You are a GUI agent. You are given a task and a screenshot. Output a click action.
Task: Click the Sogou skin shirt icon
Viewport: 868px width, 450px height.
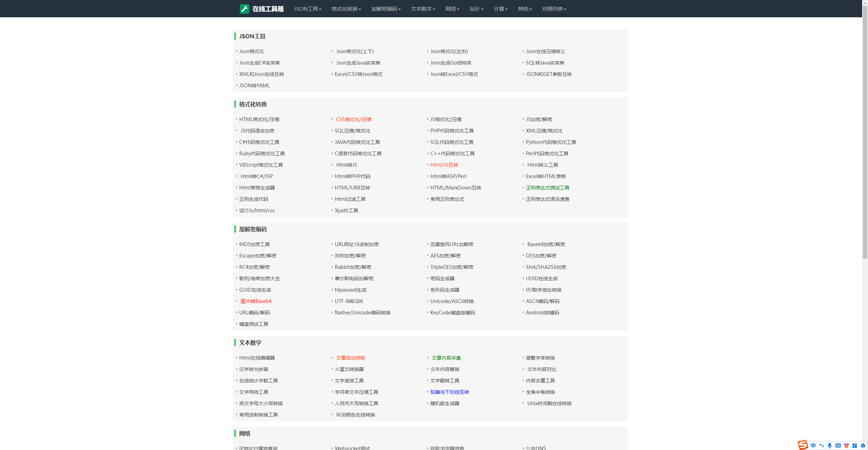click(846, 446)
